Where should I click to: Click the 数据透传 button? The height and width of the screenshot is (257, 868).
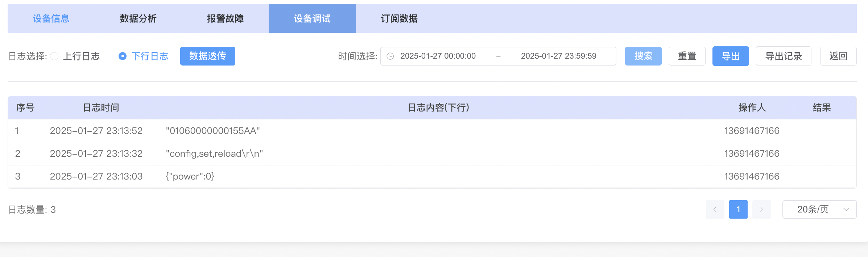[x=208, y=56]
